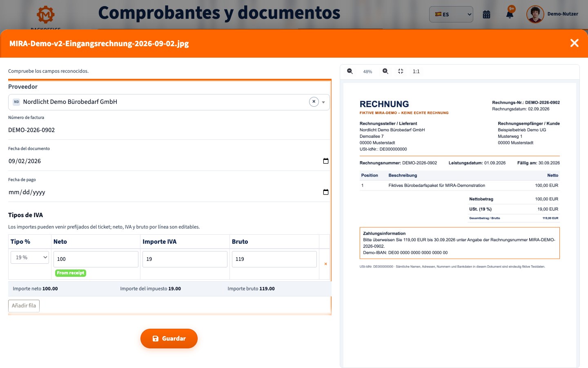Open date picker for Fecha de pago

click(326, 192)
